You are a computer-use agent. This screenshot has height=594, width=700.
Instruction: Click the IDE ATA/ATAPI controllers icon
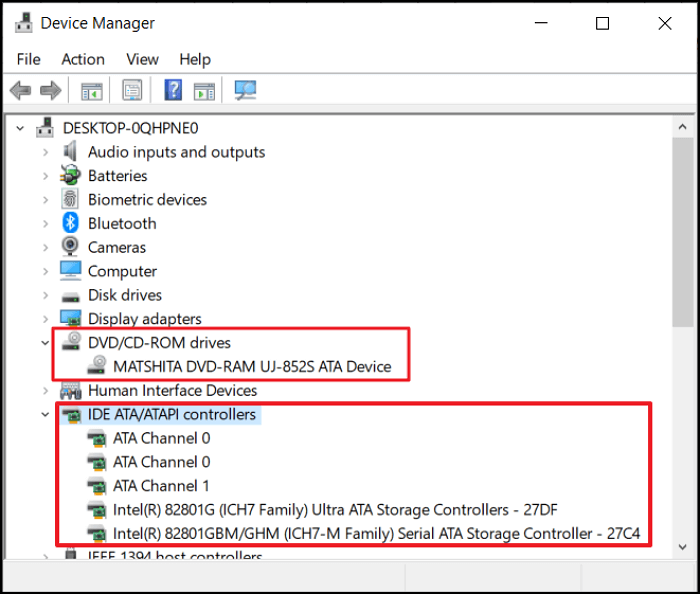tap(71, 415)
